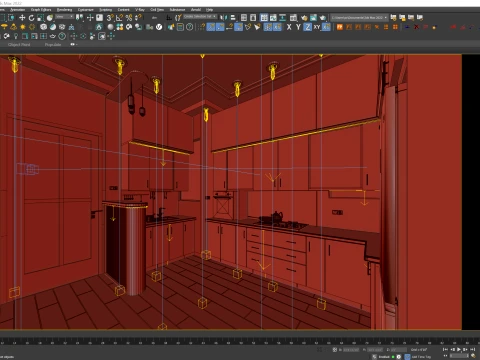Click the V-Ray logo icon
The height and width of the screenshot is (360, 480).
coord(159,27)
